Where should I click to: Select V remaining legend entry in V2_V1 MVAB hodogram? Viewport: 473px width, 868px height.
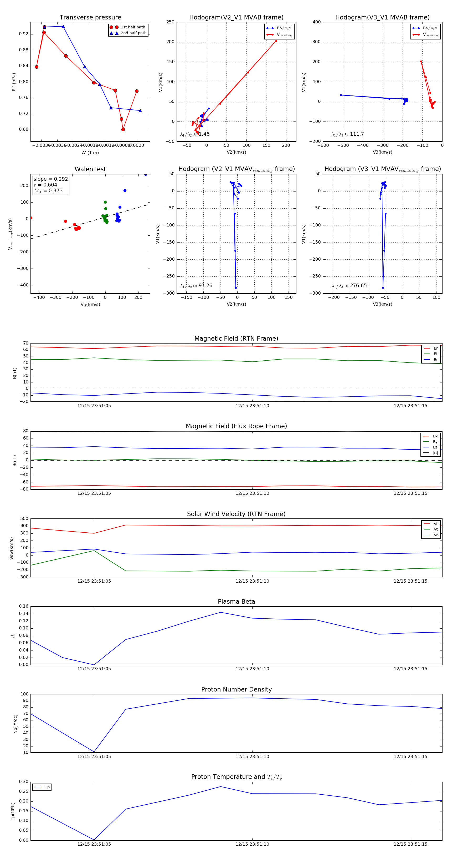279,35
